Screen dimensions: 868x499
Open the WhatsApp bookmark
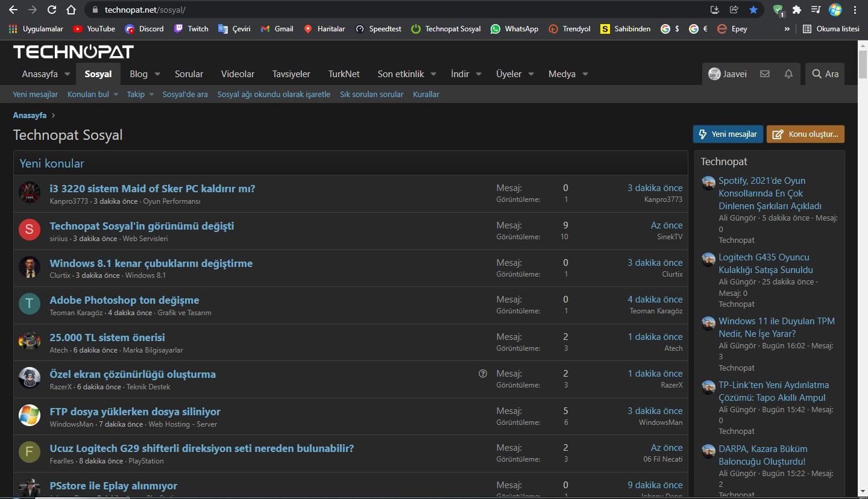[514, 28]
